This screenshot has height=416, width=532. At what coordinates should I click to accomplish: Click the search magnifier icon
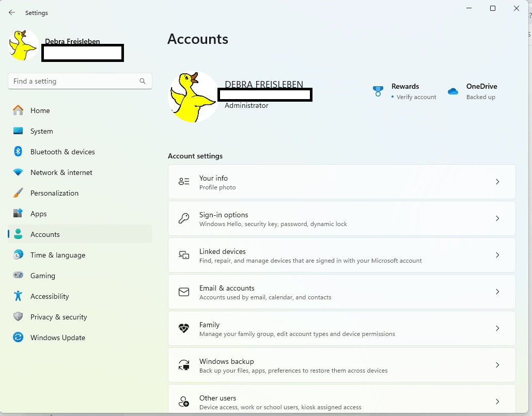(x=143, y=81)
